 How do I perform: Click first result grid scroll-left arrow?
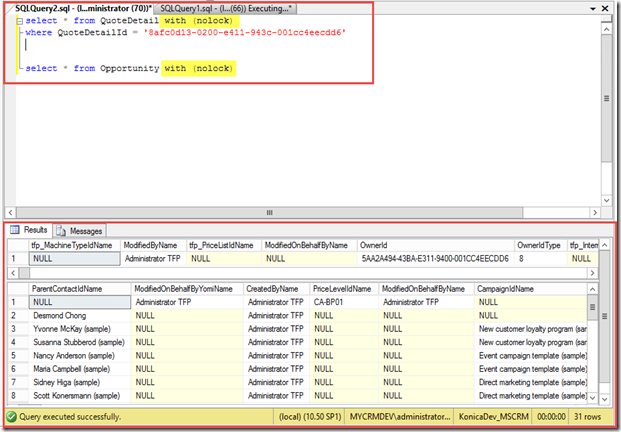click(x=13, y=273)
